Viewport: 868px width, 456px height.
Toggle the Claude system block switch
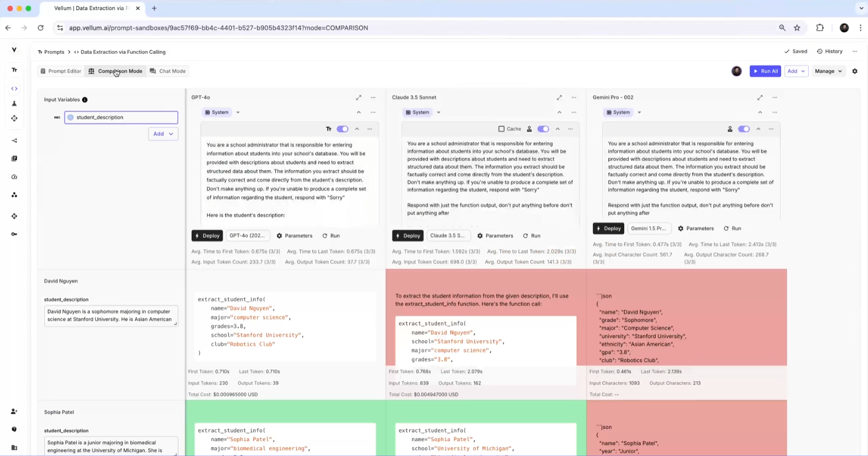[x=543, y=129]
